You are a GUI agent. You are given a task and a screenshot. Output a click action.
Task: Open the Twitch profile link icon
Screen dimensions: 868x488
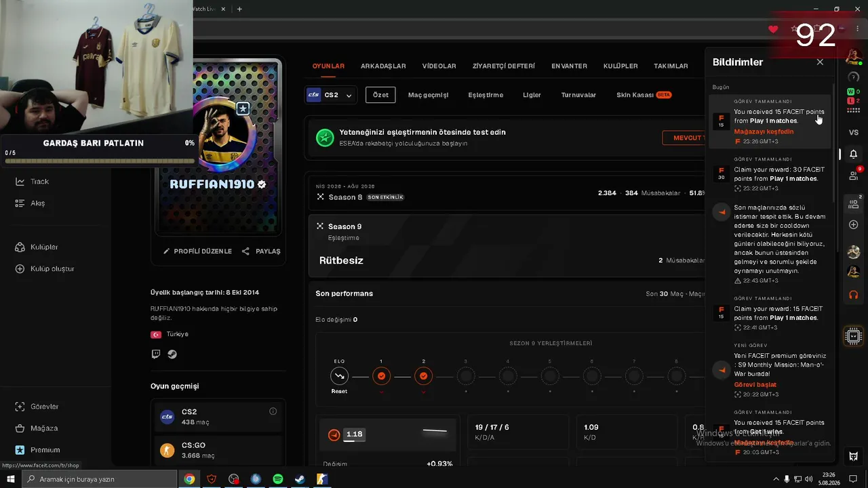point(156,354)
